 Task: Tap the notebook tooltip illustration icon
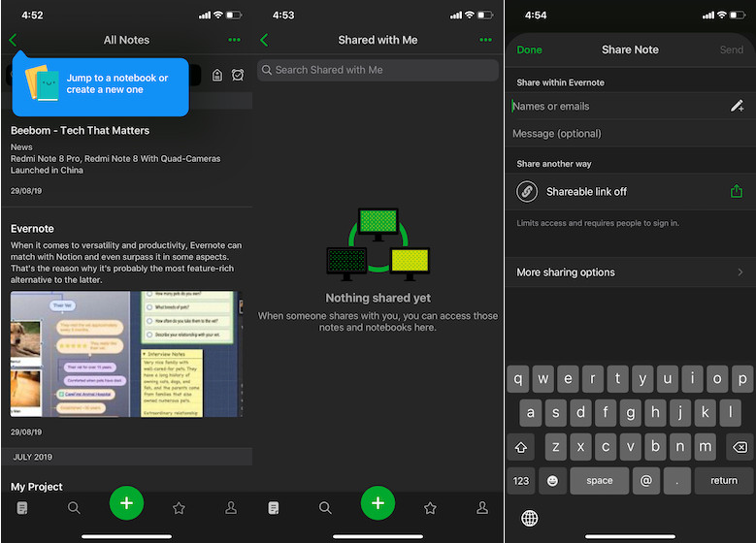pos(42,82)
